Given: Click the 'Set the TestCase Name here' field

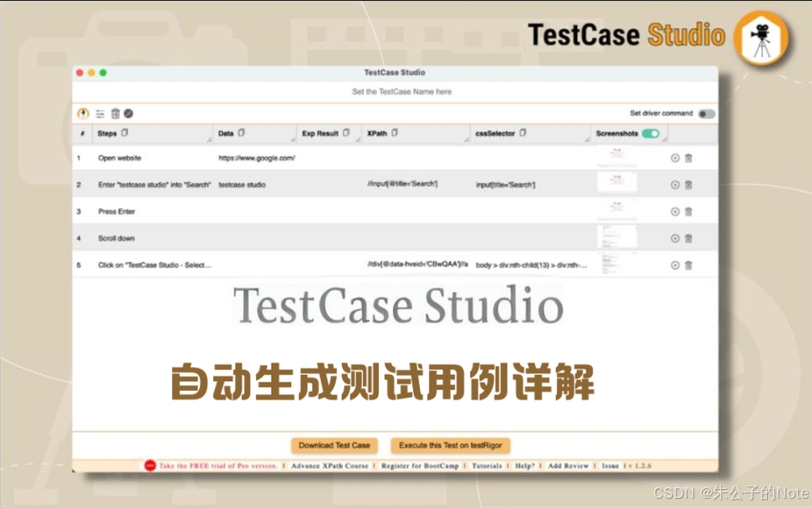Looking at the screenshot, I should 401,92.
